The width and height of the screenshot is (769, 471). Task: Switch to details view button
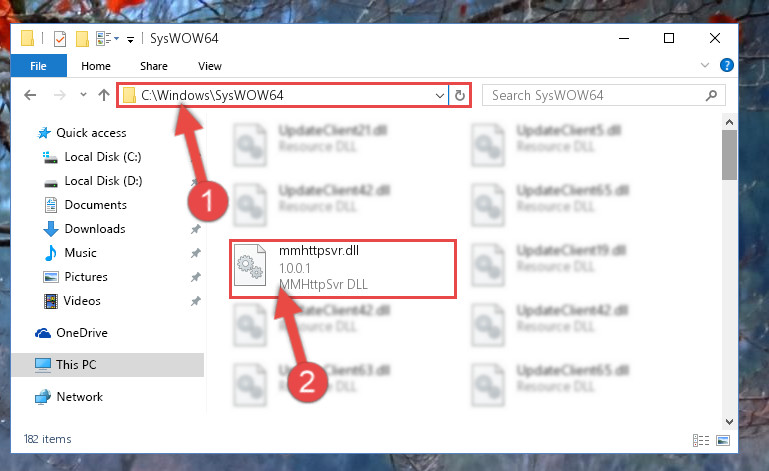[701, 440]
